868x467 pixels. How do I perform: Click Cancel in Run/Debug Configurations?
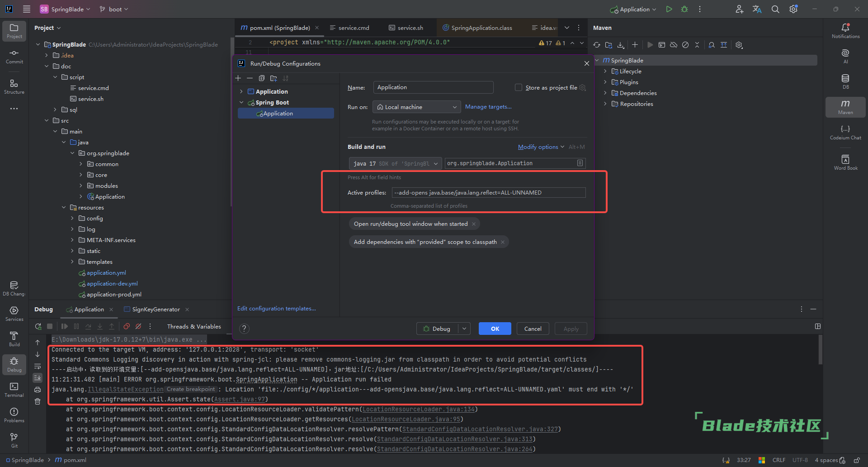pos(533,329)
